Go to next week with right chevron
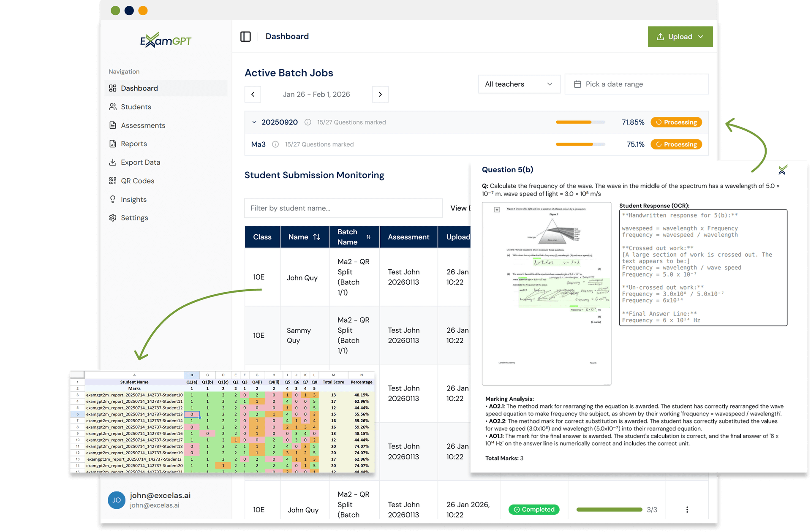The width and height of the screenshot is (811, 532). point(380,95)
